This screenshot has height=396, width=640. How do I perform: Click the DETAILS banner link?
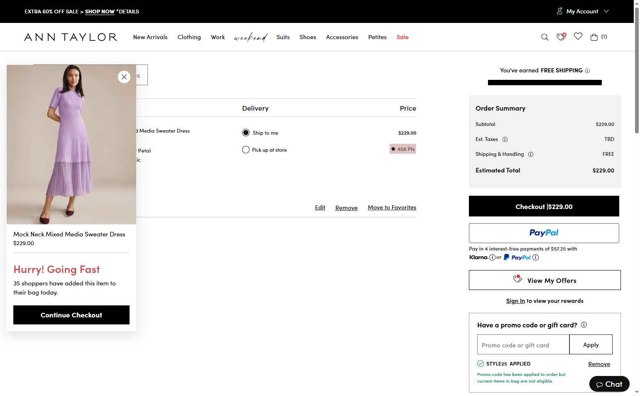(x=128, y=11)
